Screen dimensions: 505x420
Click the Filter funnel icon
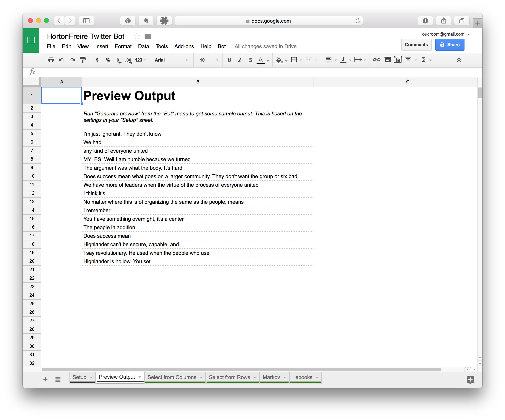coord(408,60)
